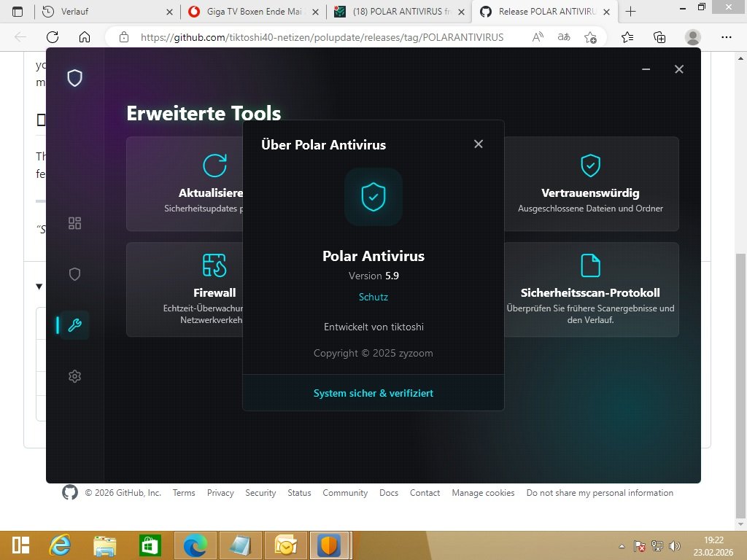Open the Terms footer link
747x560 pixels.
(x=184, y=493)
